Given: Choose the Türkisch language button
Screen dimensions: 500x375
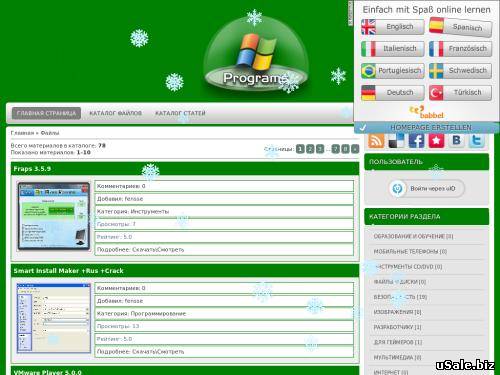Looking at the screenshot, I should click(x=460, y=93).
